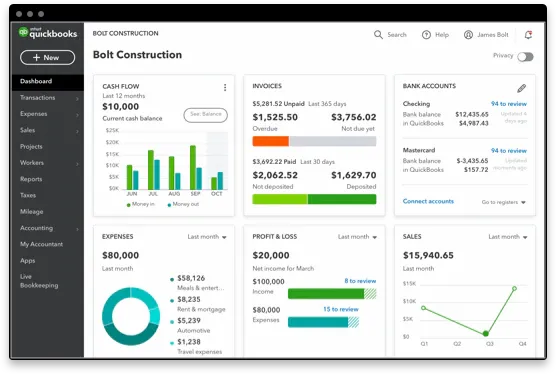The height and width of the screenshot is (374, 556).
Task: Edit bank accounts with pencil icon
Action: [x=521, y=88]
